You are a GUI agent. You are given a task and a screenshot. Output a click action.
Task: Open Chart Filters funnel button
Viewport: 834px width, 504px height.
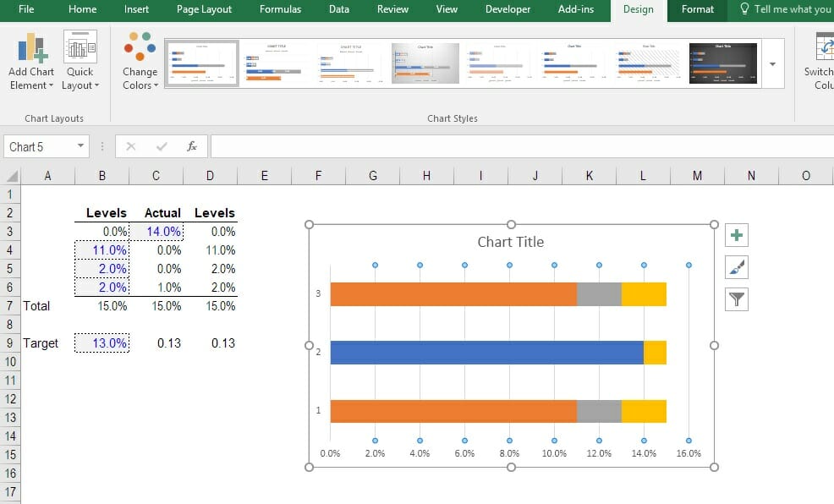point(737,299)
